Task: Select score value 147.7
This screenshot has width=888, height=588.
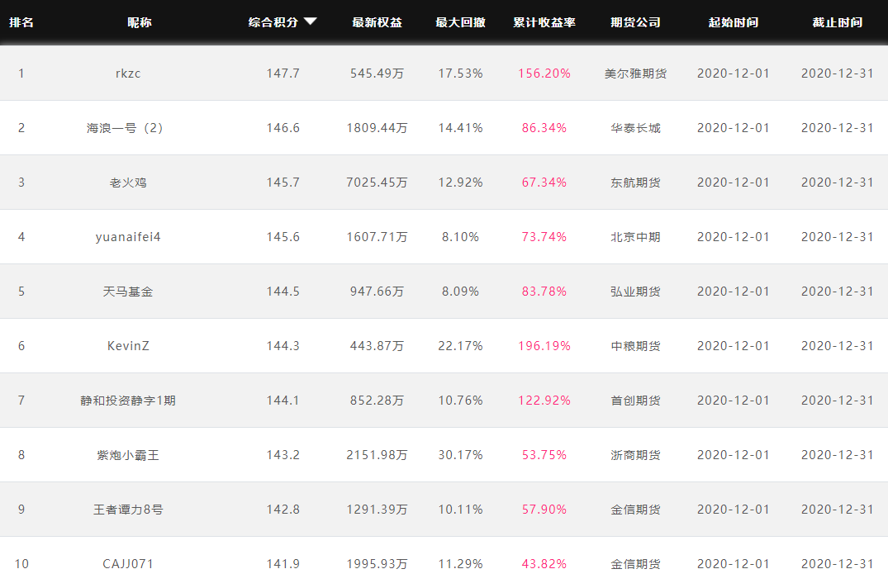Action: [x=283, y=73]
